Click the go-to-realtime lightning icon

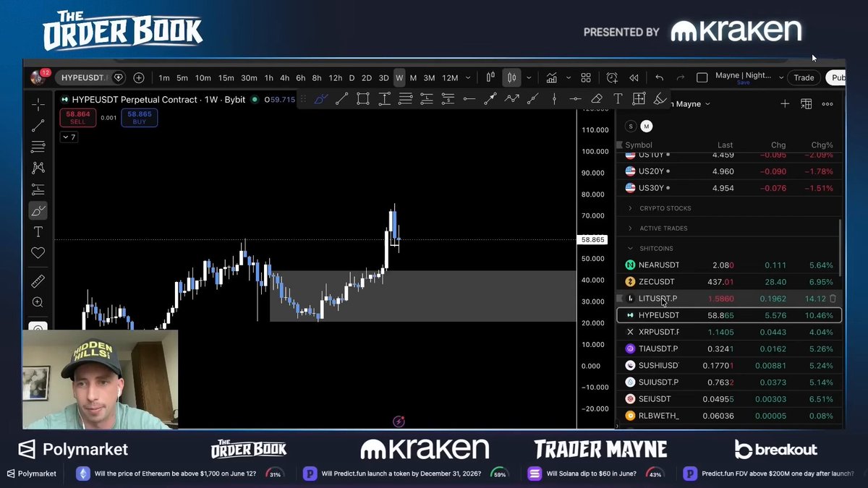[x=399, y=421]
